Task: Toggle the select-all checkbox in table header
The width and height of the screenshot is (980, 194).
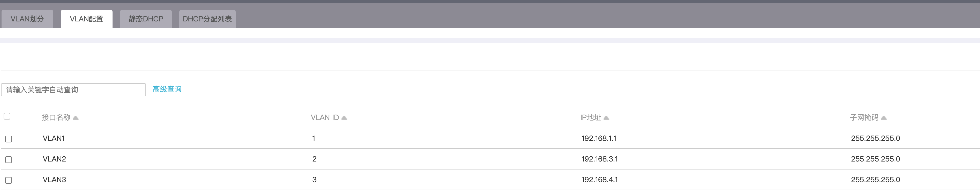Action: click(x=7, y=116)
